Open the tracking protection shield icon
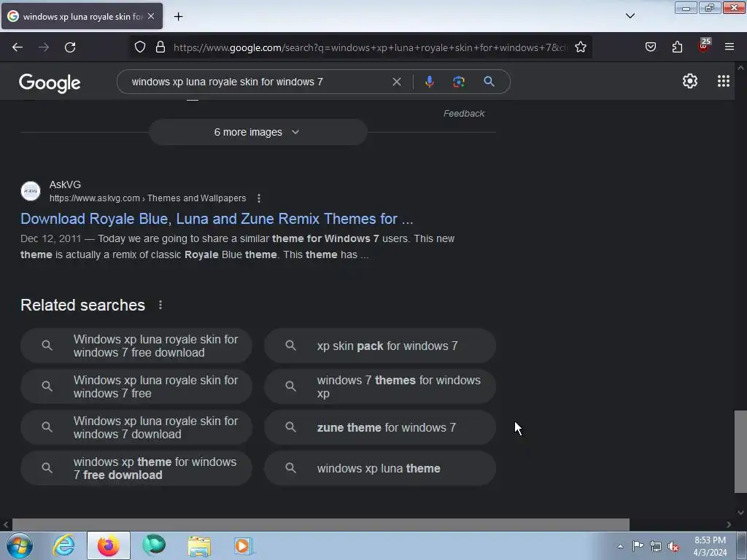747x560 pixels. [x=139, y=47]
